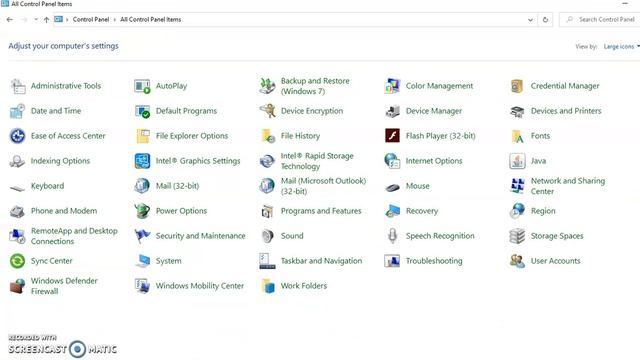Open the Date and Time icon
640x360 pixels.
(18, 111)
